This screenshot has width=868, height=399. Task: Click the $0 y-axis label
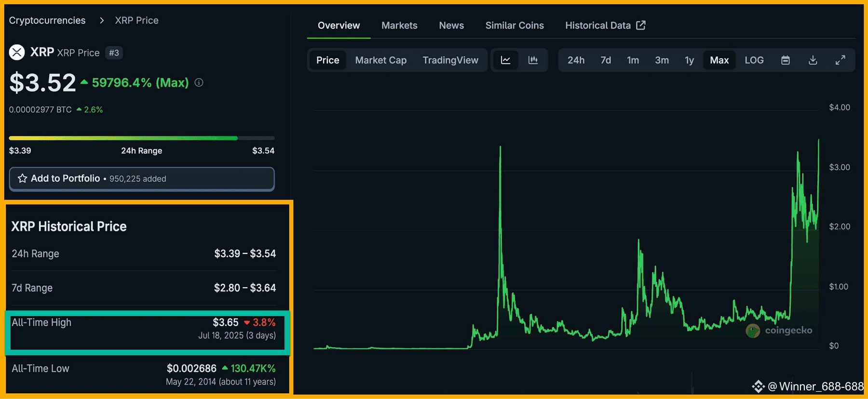click(834, 346)
